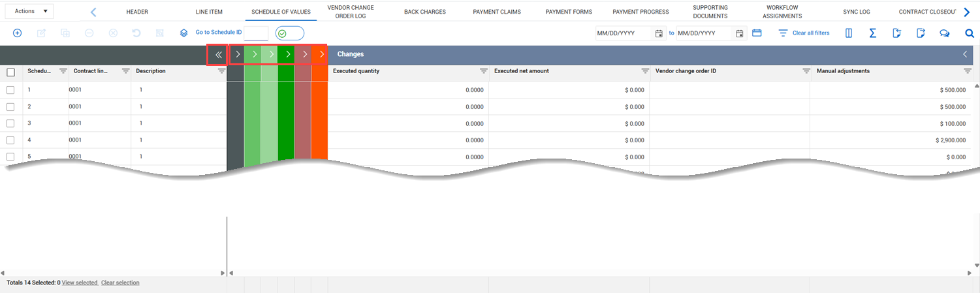Click the circled X cancel icon
The image size is (980, 293).
(x=113, y=33)
